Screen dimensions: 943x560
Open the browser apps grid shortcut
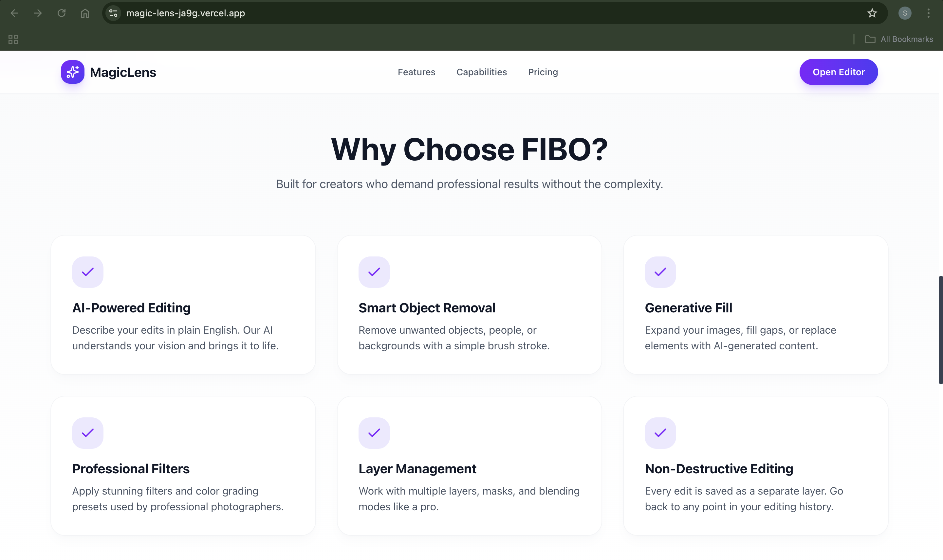pyautogui.click(x=13, y=39)
